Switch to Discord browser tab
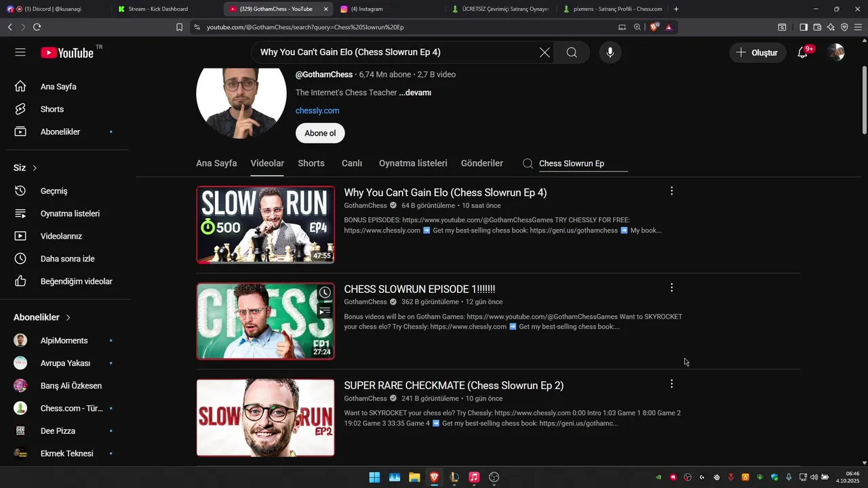This screenshot has height=488, width=868. (x=54, y=9)
